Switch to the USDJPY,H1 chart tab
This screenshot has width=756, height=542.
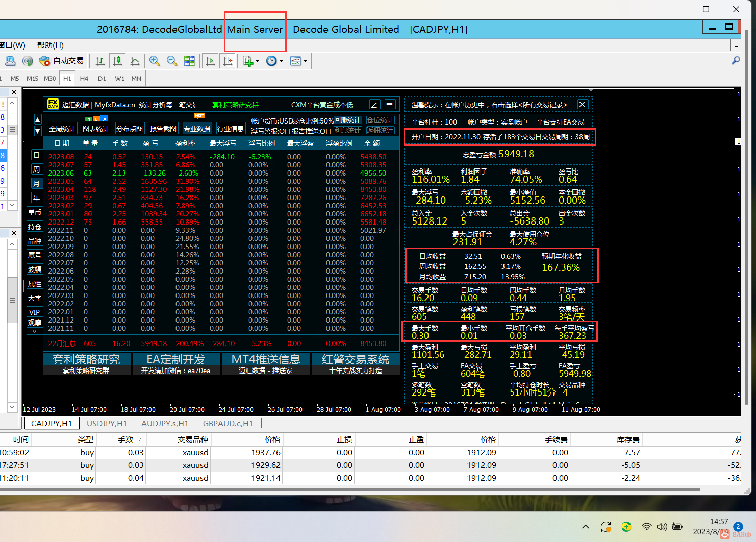pyautogui.click(x=107, y=423)
